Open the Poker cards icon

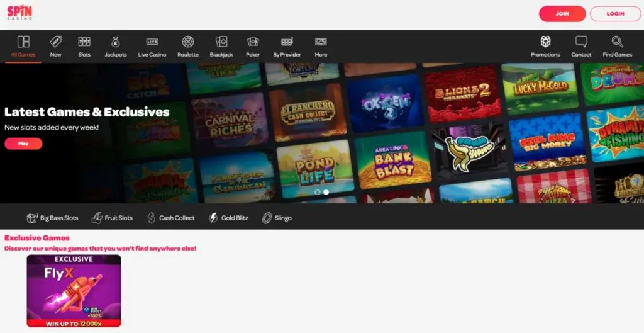click(x=253, y=42)
